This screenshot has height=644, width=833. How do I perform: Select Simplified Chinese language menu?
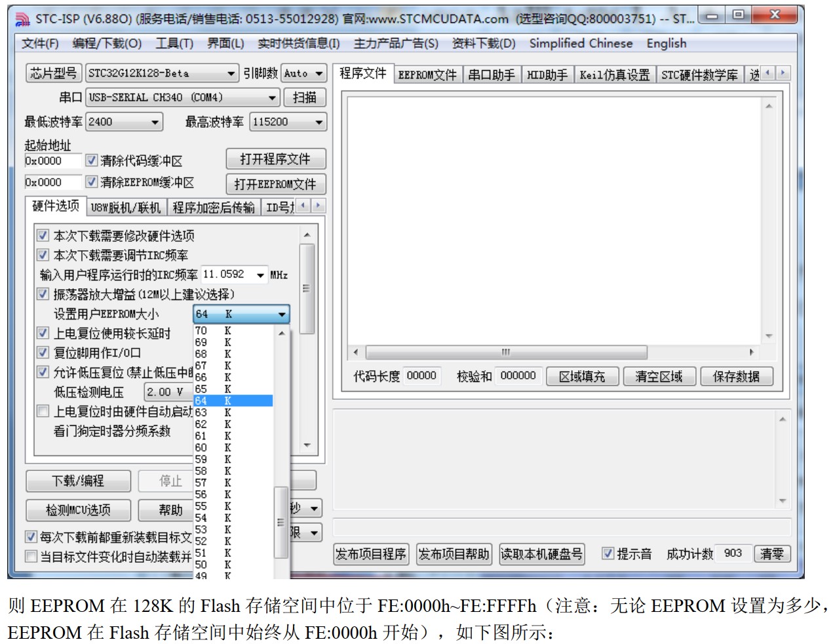click(x=581, y=43)
